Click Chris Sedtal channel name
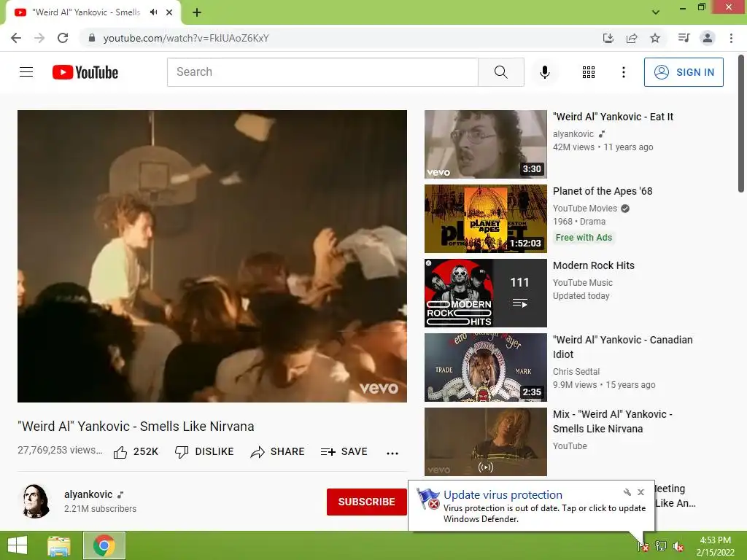747x560 pixels. coord(576,371)
